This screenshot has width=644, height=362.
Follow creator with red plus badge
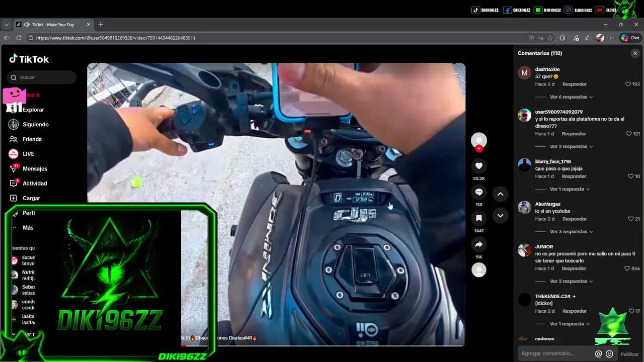(x=479, y=148)
